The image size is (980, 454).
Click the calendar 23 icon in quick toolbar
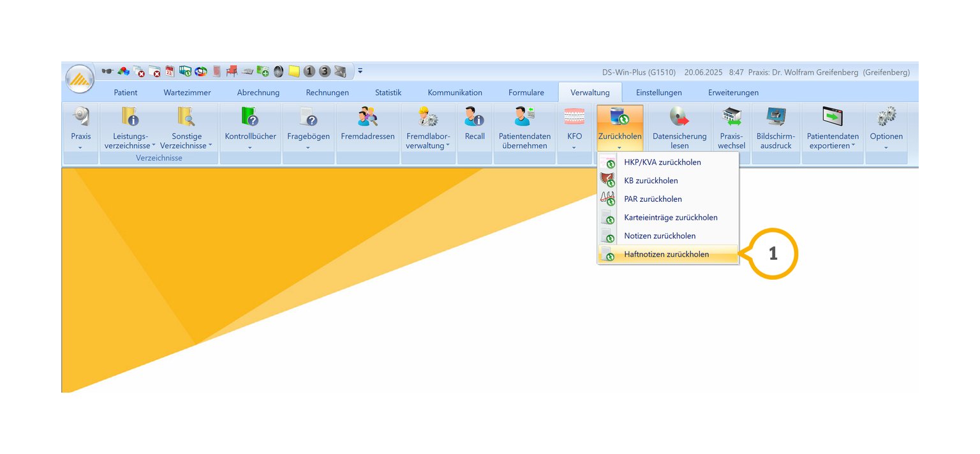pos(170,71)
